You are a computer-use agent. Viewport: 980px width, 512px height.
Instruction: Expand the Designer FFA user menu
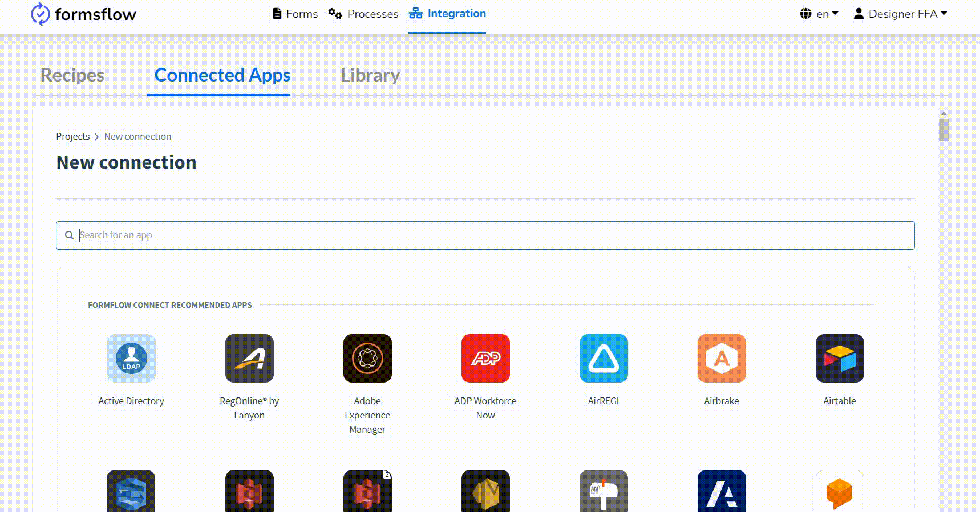(900, 14)
